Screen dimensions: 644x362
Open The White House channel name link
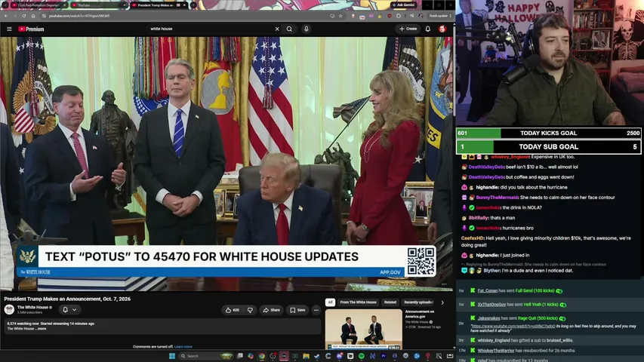[x=33, y=307]
